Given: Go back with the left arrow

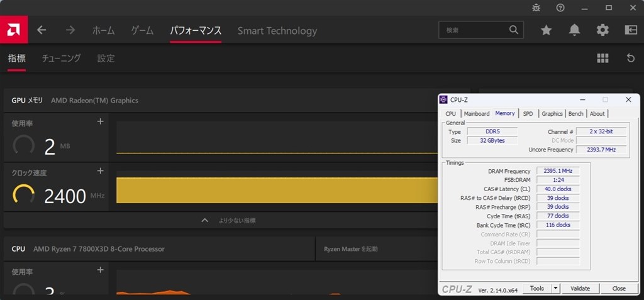Looking at the screenshot, I should (x=42, y=30).
